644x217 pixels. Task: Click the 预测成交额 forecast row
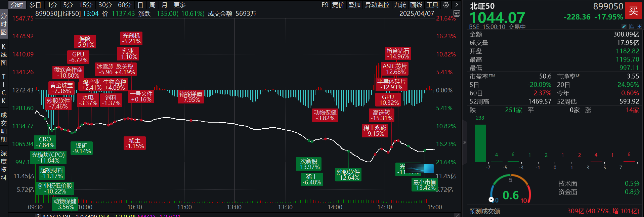pyautogui.click(x=554, y=211)
